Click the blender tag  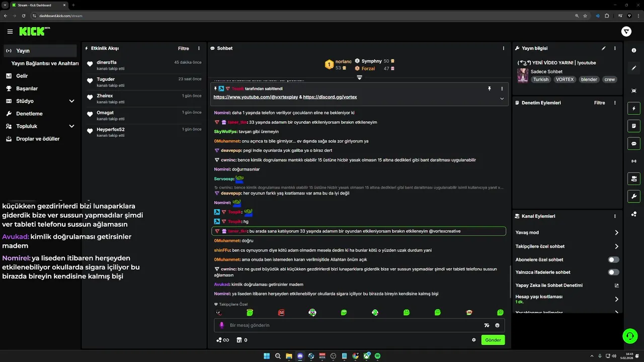[x=589, y=79]
